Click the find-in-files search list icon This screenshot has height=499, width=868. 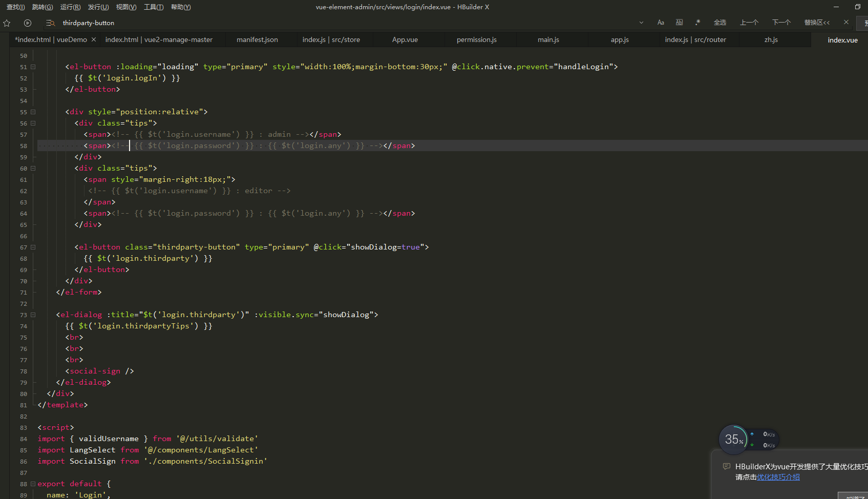coord(51,23)
